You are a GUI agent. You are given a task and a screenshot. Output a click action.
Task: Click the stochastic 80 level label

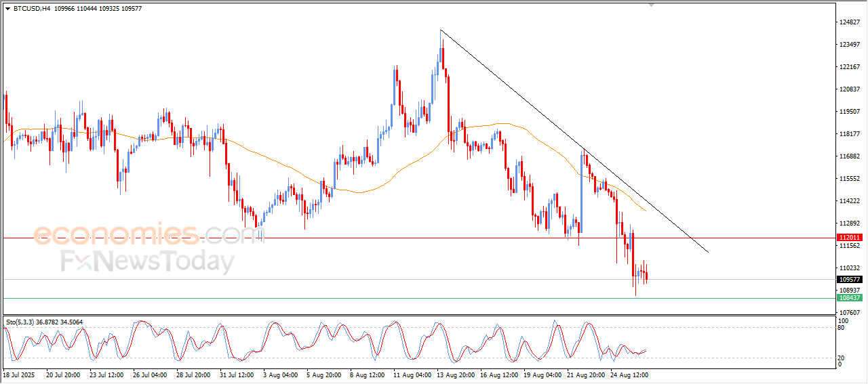[x=842, y=328]
